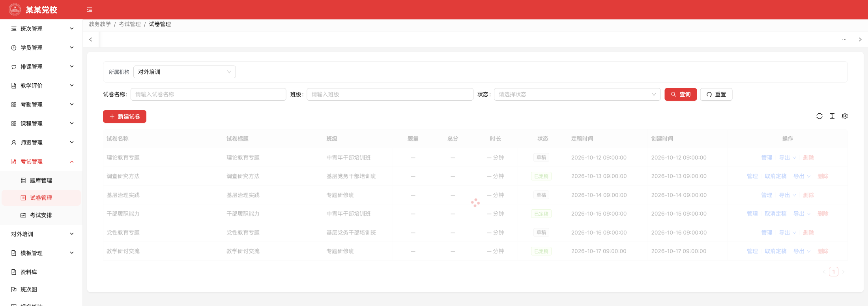868x306 pixels.
Task: Click 教学评价 sidebar icon
Action: [14, 86]
